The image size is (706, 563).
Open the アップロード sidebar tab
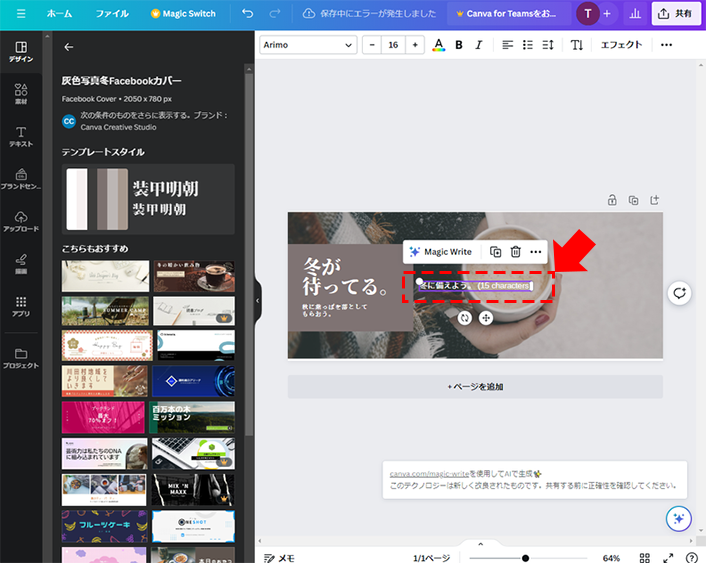pos(21,222)
